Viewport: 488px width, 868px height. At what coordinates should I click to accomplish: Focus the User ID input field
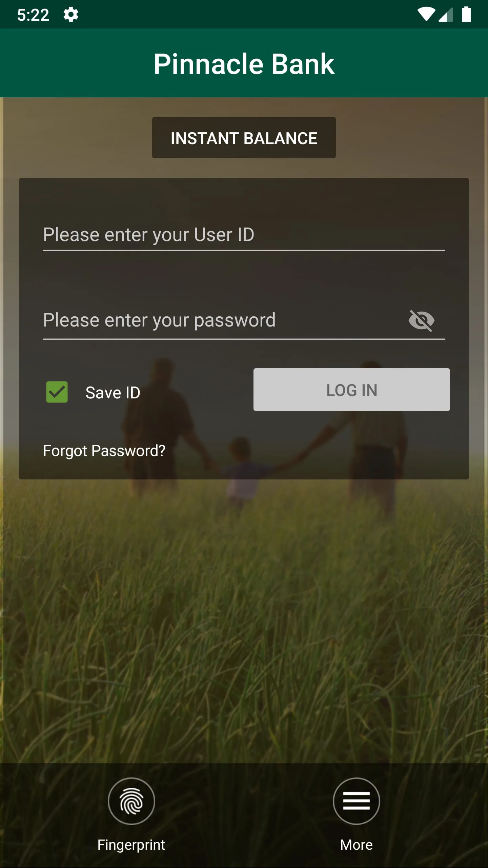244,235
